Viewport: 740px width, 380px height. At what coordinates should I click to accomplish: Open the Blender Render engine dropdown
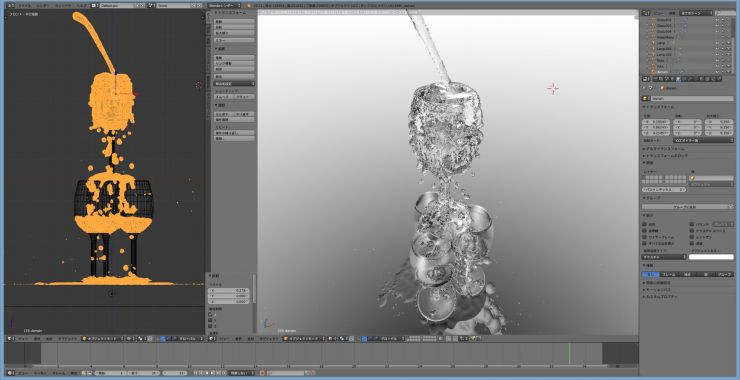224,5
